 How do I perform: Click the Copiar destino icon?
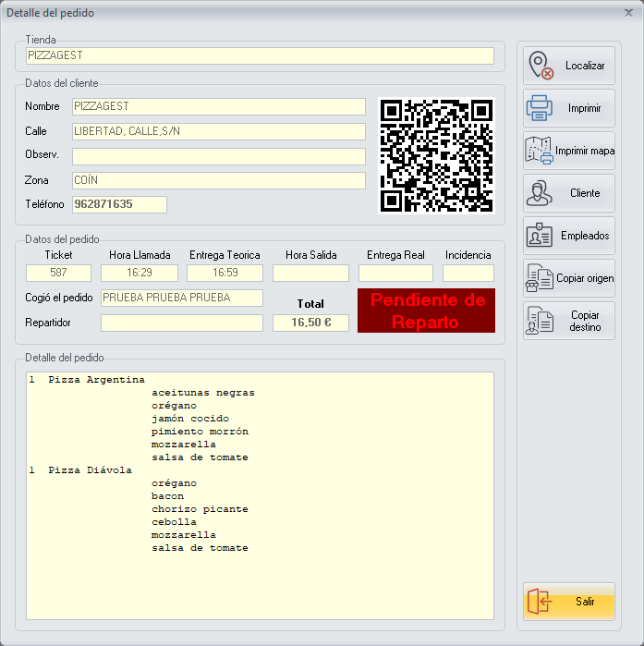point(540,321)
